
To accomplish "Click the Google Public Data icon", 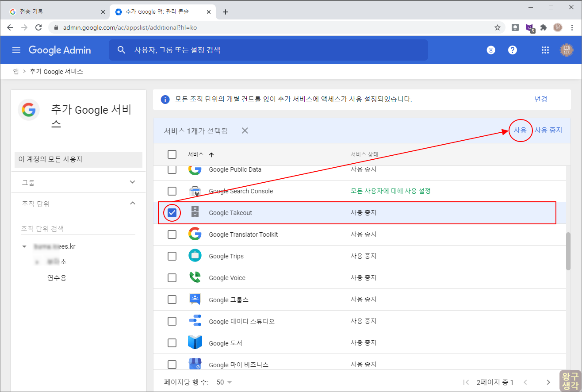I will [x=195, y=169].
